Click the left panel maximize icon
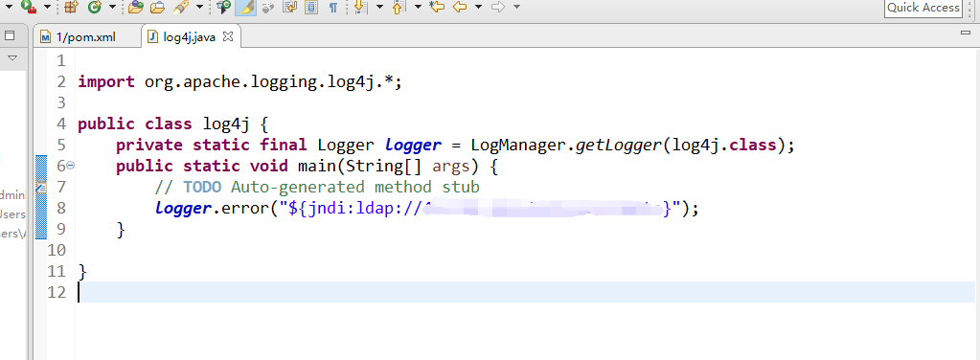The image size is (980, 360). (x=10, y=36)
